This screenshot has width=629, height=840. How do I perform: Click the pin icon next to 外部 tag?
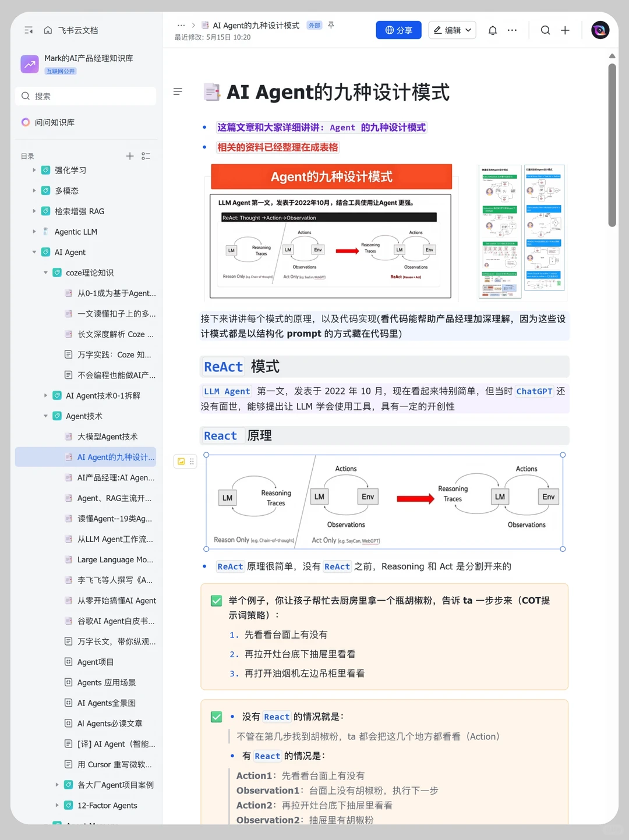331,25
